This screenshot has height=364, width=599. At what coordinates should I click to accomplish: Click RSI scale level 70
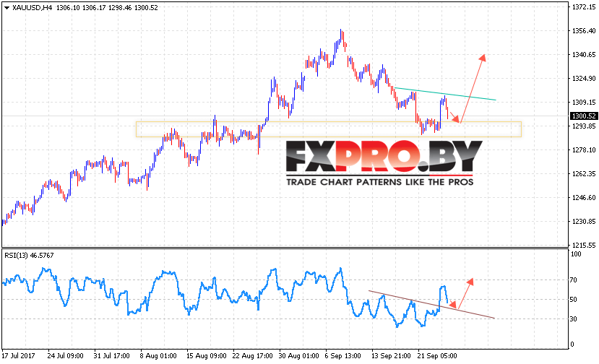(x=574, y=280)
